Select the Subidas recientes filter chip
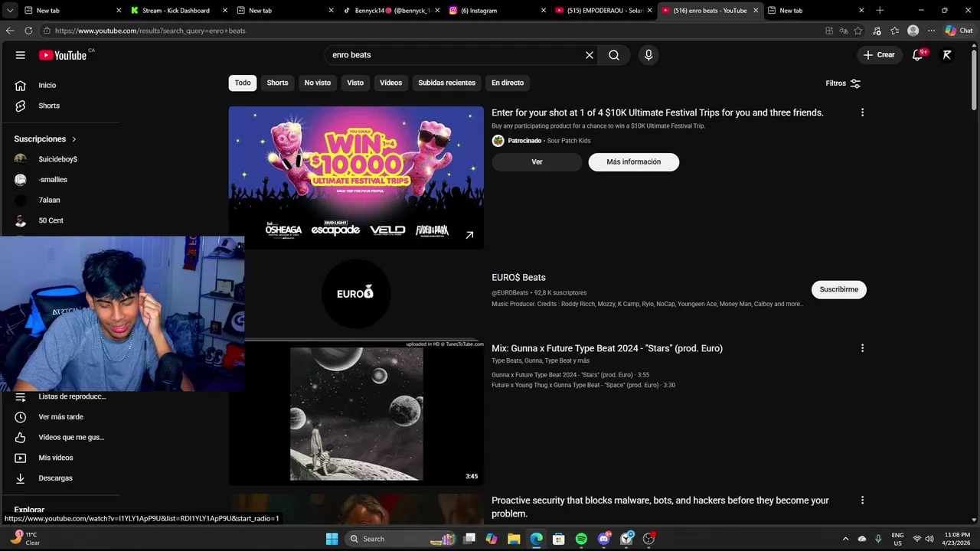Screen dimensions: 980x551 [447, 83]
